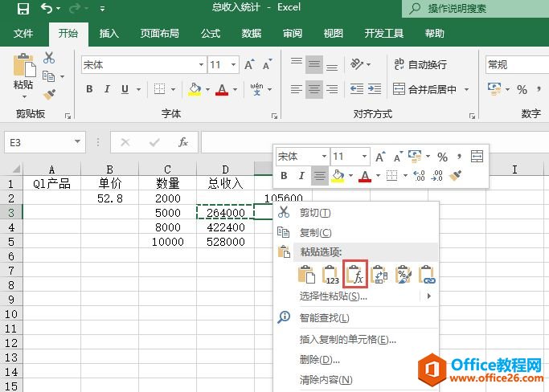This screenshot has width=549, height=392.
Task: Click ribbon borders icon
Action: click(x=160, y=89)
